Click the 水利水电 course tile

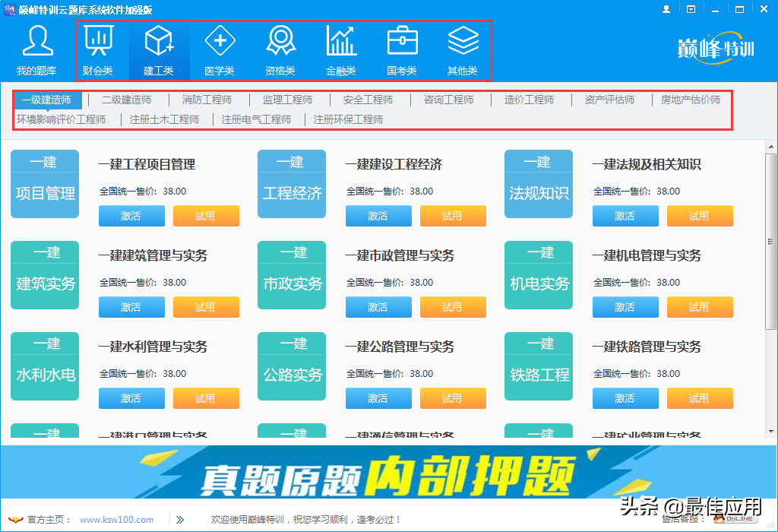pyautogui.click(x=45, y=366)
